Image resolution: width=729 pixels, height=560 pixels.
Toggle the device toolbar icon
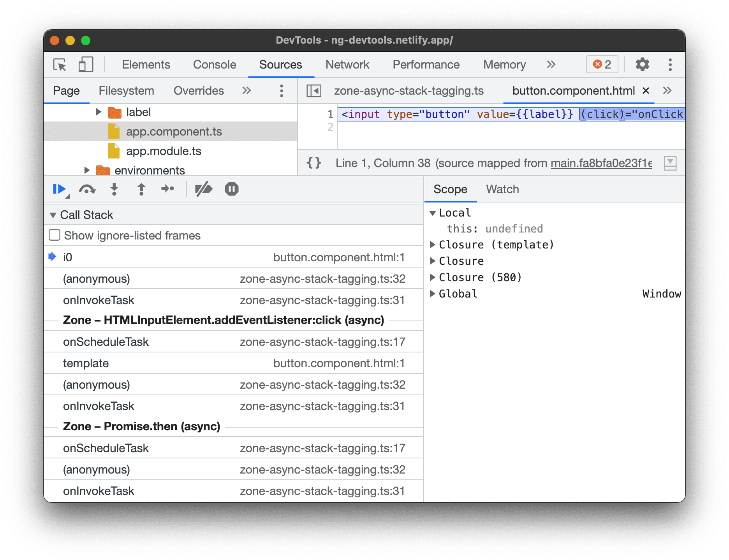click(x=86, y=64)
